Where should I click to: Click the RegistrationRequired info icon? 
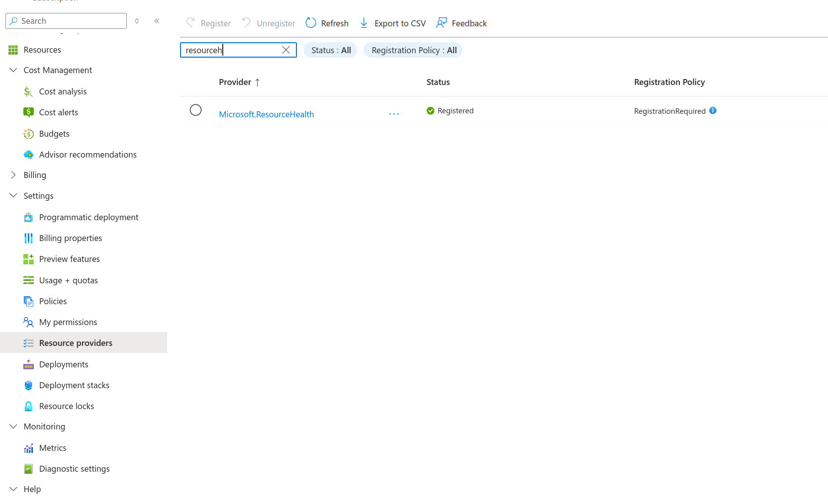pyautogui.click(x=713, y=110)
